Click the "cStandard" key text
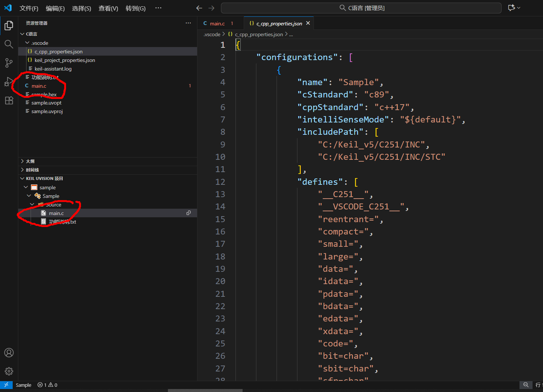The height and width of the screenshot is (392, 543). point(325,94)
